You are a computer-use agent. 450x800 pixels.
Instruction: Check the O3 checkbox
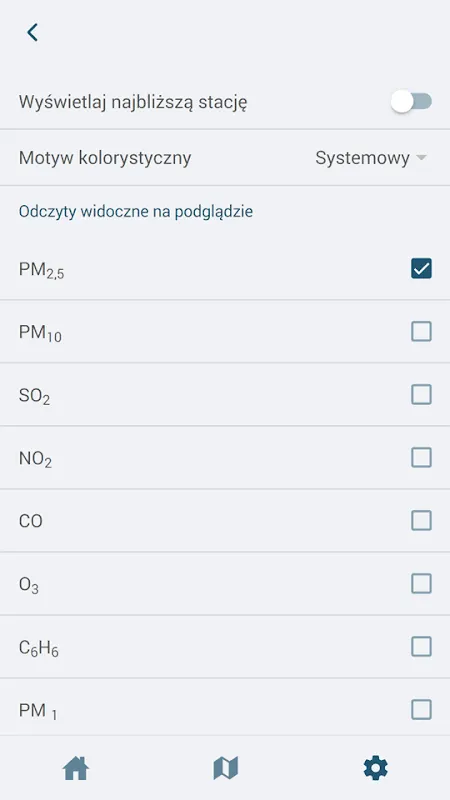point(421,584)
